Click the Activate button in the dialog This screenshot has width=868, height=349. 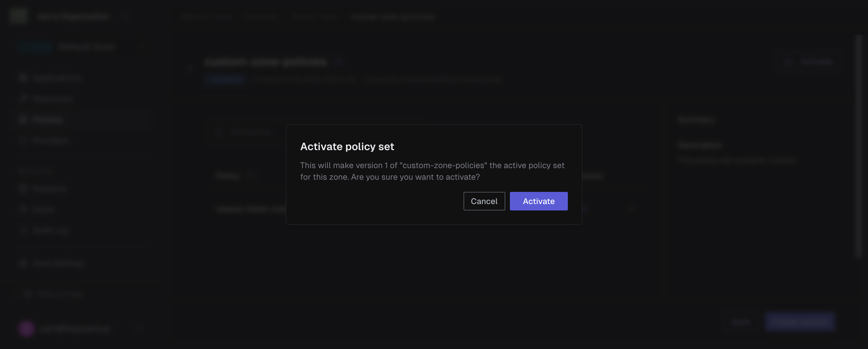coord(538,201)
